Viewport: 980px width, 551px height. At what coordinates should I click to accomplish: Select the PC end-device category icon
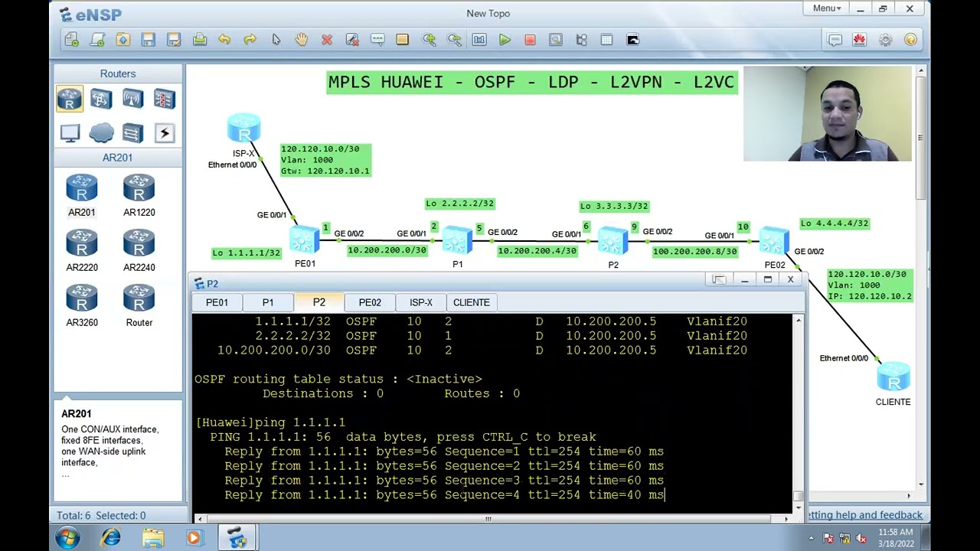click(x=70, y=133)
